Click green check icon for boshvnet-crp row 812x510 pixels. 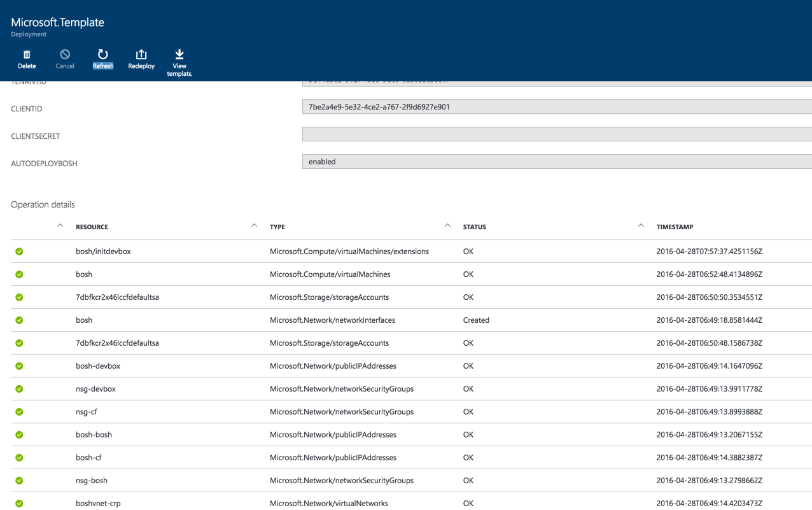[x=19, y=504]
